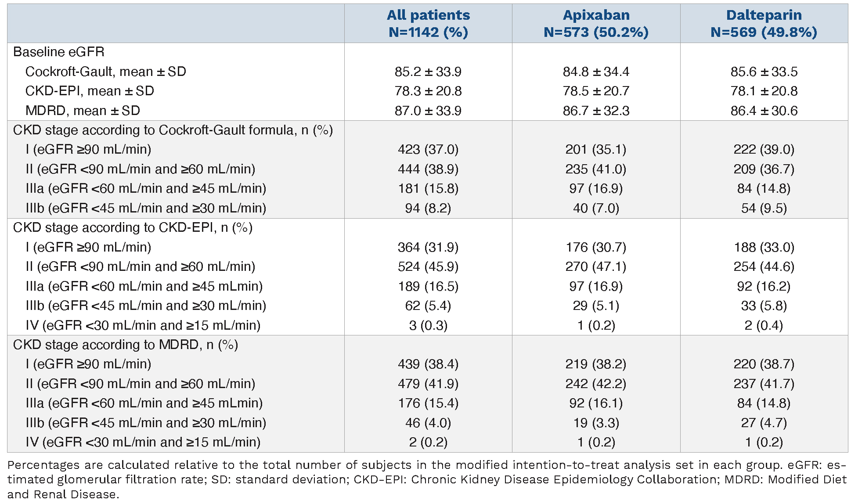Click the 423 (37.0) cell
The width and height of the screenshot is (851, 504).
click(x=428, y=149)
